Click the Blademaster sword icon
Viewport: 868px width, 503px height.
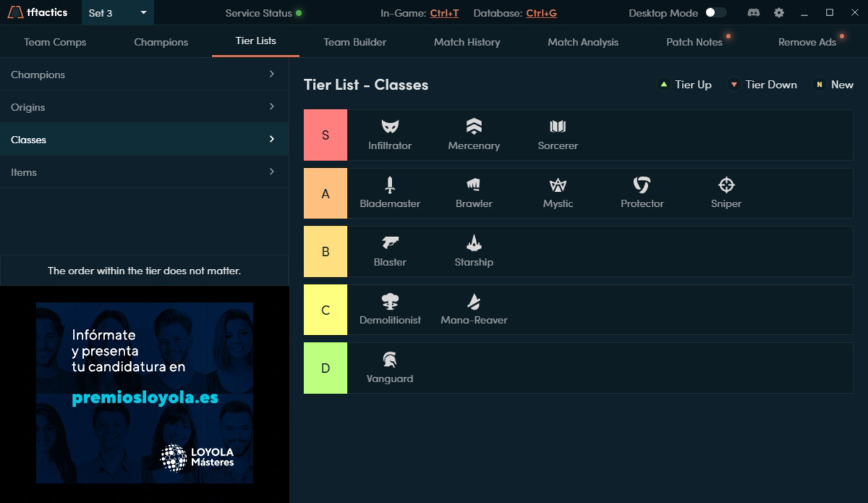coord(390,185)
